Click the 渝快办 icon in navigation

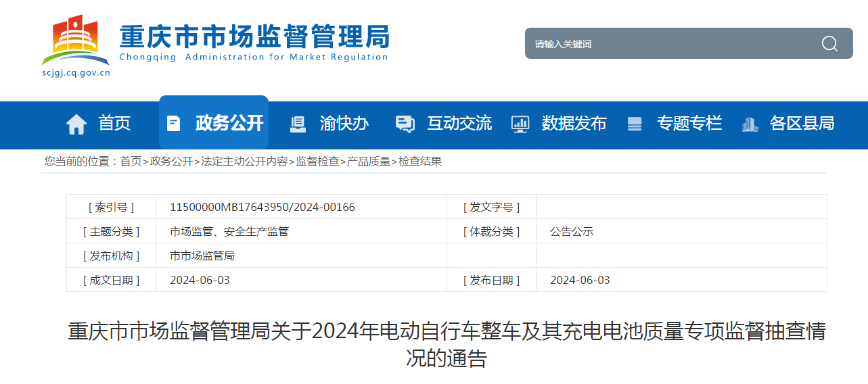point(298,124)
